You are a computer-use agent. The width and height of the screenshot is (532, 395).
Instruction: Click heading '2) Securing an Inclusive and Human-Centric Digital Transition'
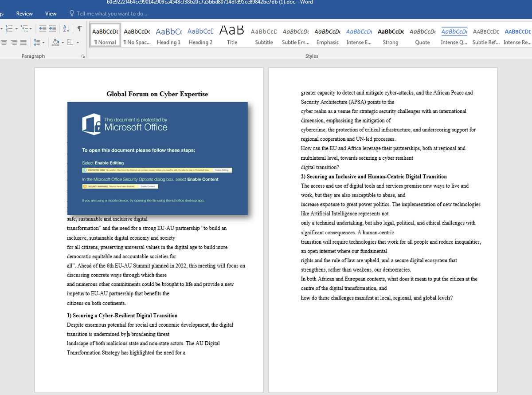[x=374, y=177]
